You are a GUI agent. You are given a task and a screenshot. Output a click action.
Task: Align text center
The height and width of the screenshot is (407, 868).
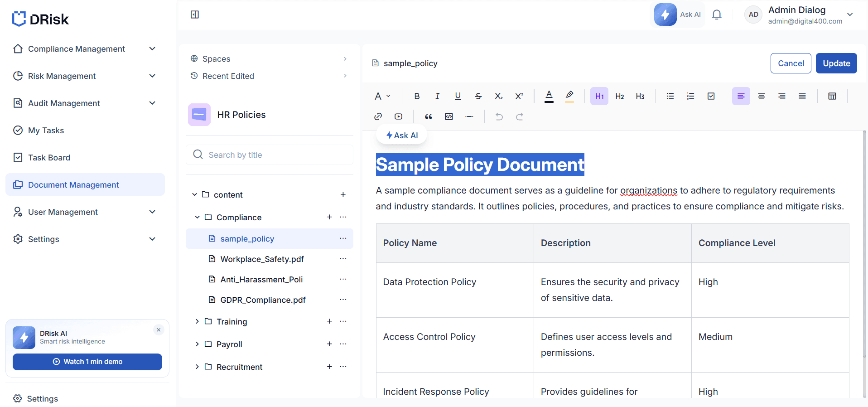(762, 96)
